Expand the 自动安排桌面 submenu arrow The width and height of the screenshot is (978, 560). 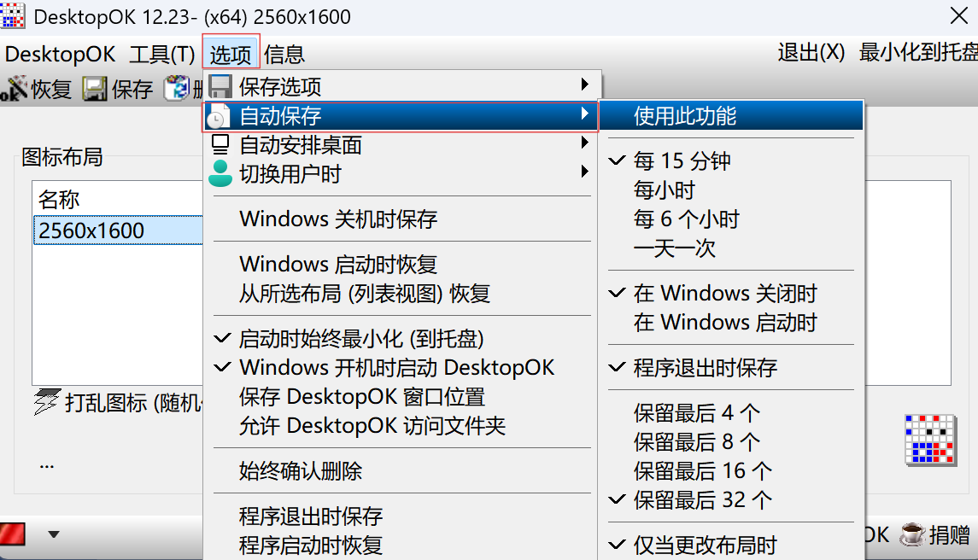pos(585,143)
